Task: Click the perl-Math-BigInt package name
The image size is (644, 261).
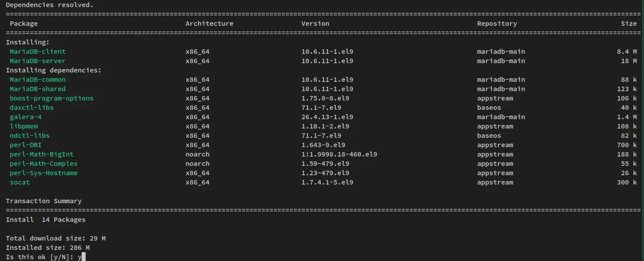Action: [x=42, y=154]
